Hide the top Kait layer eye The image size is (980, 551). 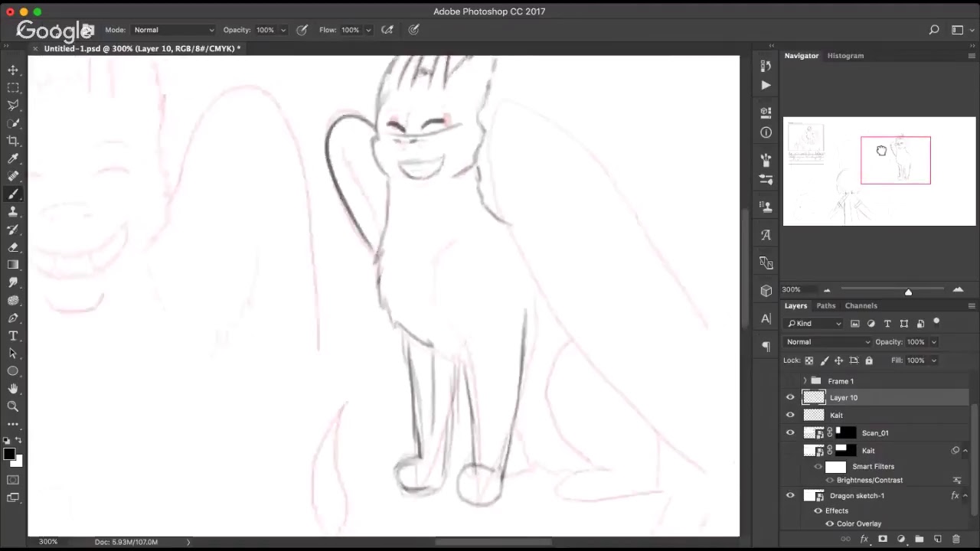pyautogui.click(x=790, y=415)
